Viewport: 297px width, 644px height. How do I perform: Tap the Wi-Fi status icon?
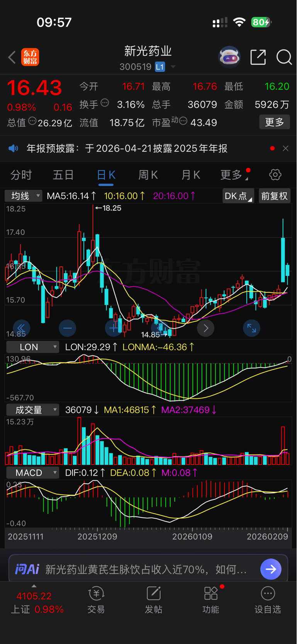tap(239, 22)
